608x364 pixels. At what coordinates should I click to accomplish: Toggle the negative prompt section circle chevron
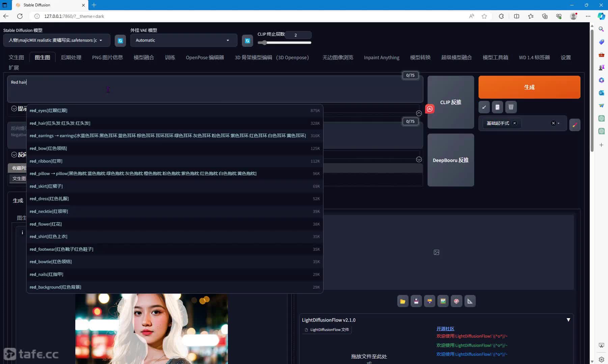click(14, 155)
